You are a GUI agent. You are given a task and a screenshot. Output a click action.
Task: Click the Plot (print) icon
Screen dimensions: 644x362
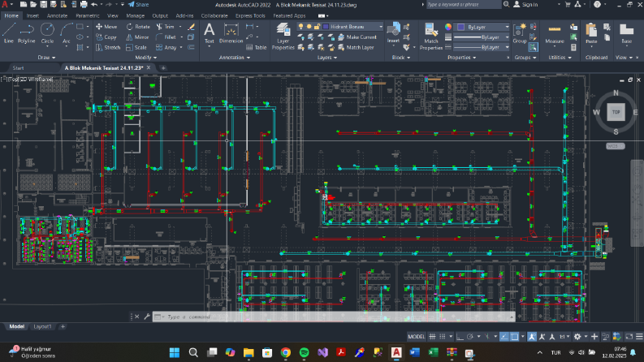84,5
